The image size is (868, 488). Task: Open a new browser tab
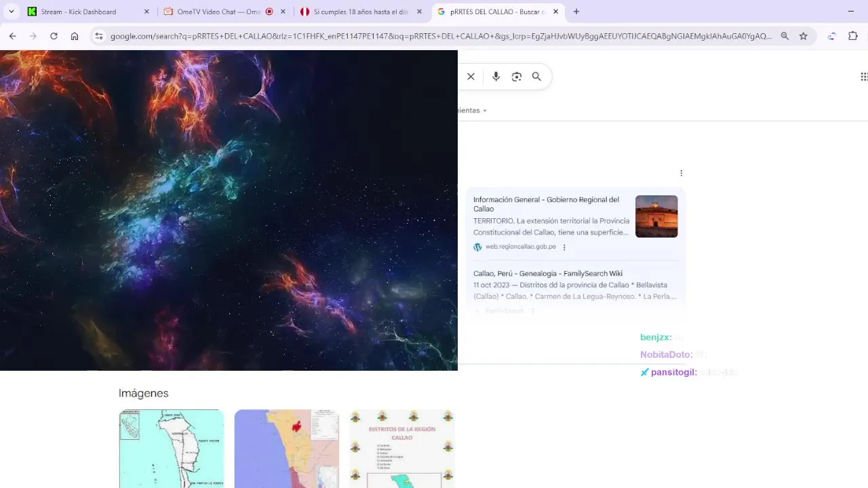tap(576, 12)
